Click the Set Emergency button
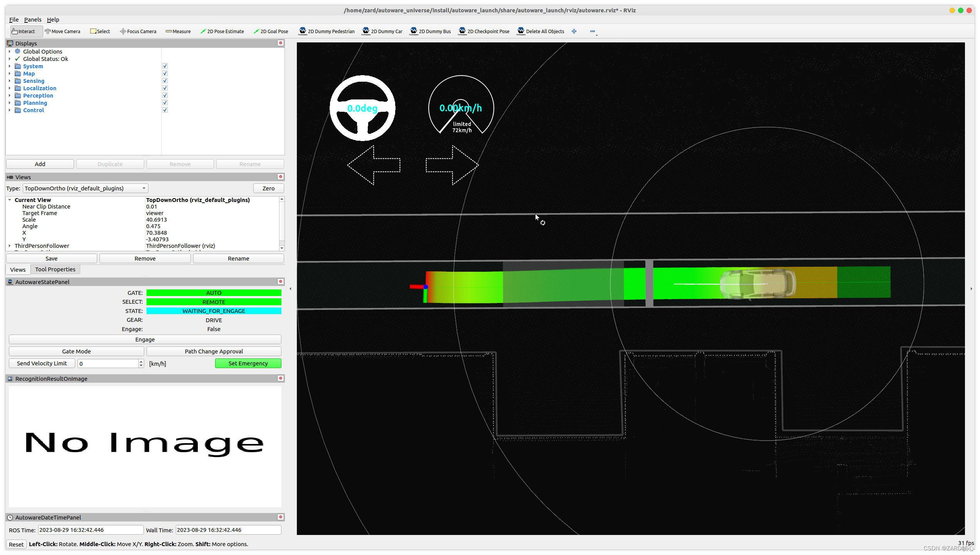Image resolution: width=980 pixels, height=555 pixels. pos(248,363)
